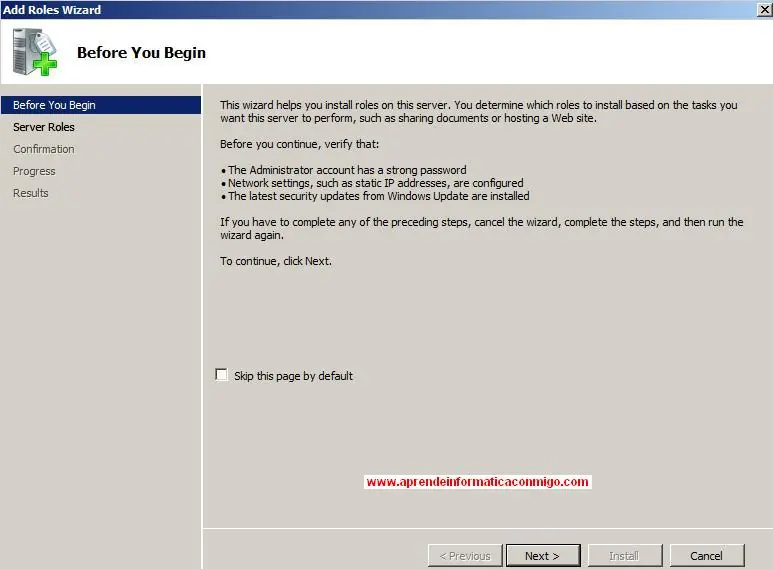Select the Before You Begin step
Screen dimensions: 773x569
coord(101,105)
